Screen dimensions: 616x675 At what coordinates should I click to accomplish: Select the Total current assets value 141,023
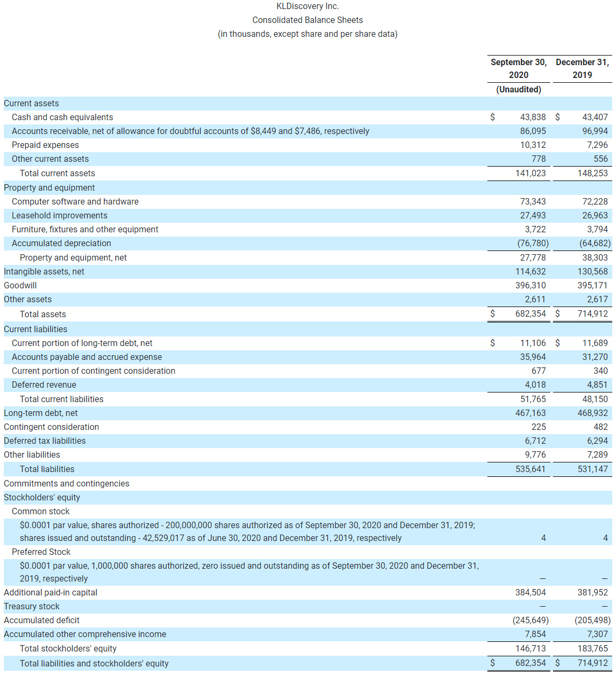pos(532,173)
